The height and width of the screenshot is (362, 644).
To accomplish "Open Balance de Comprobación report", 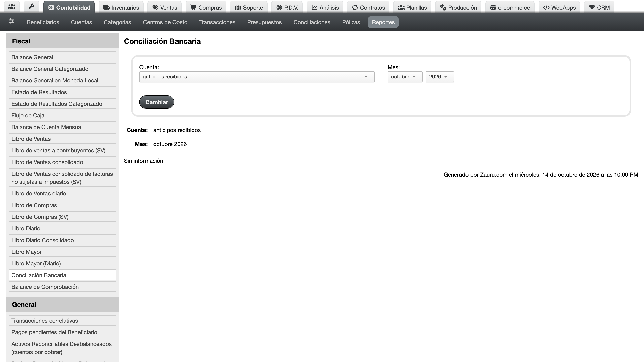I will click(62, 287).
